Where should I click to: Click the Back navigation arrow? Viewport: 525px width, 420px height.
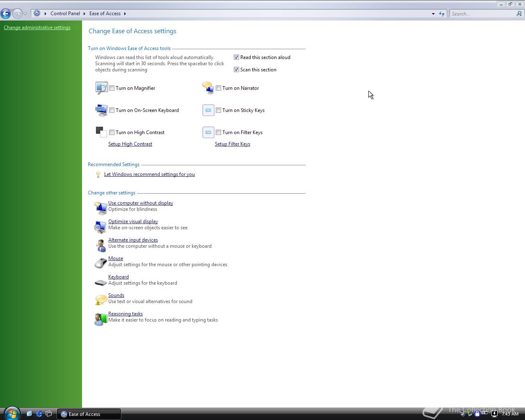(x=6, y=14)
